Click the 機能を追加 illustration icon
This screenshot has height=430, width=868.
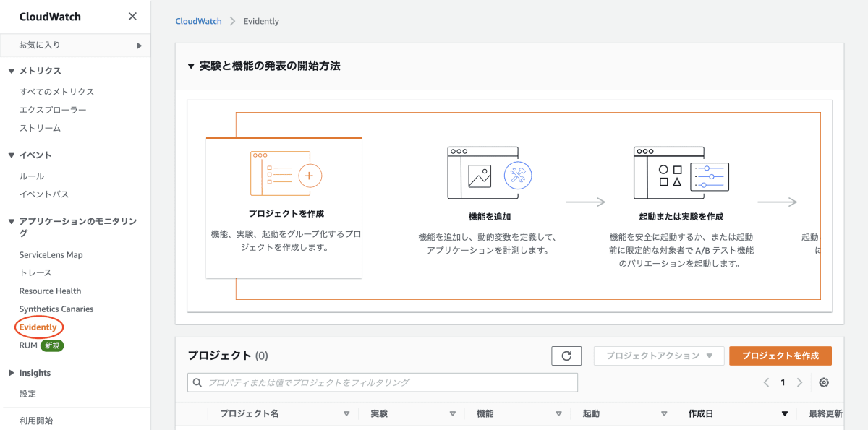click(x=490, y=173)
